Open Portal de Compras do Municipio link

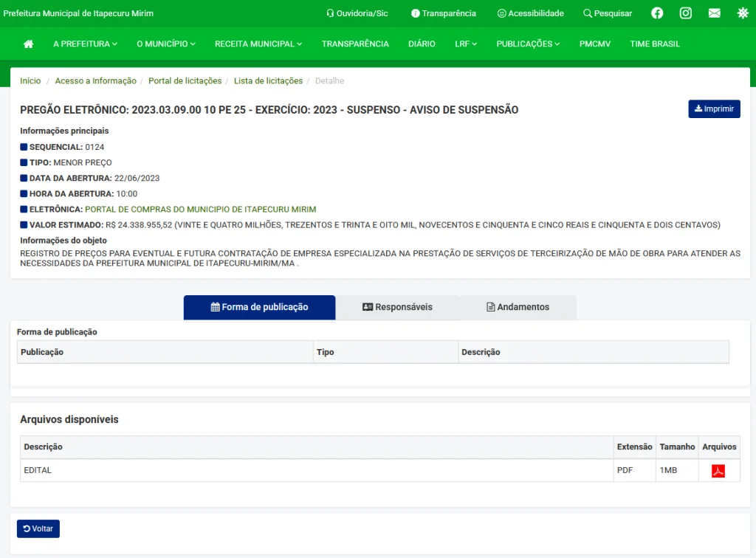click(200, 210)
